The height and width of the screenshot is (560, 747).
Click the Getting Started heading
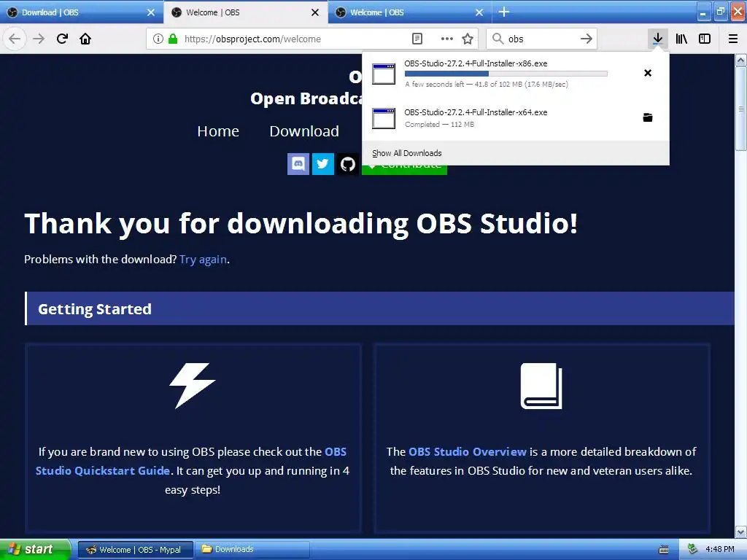[95, 309]
